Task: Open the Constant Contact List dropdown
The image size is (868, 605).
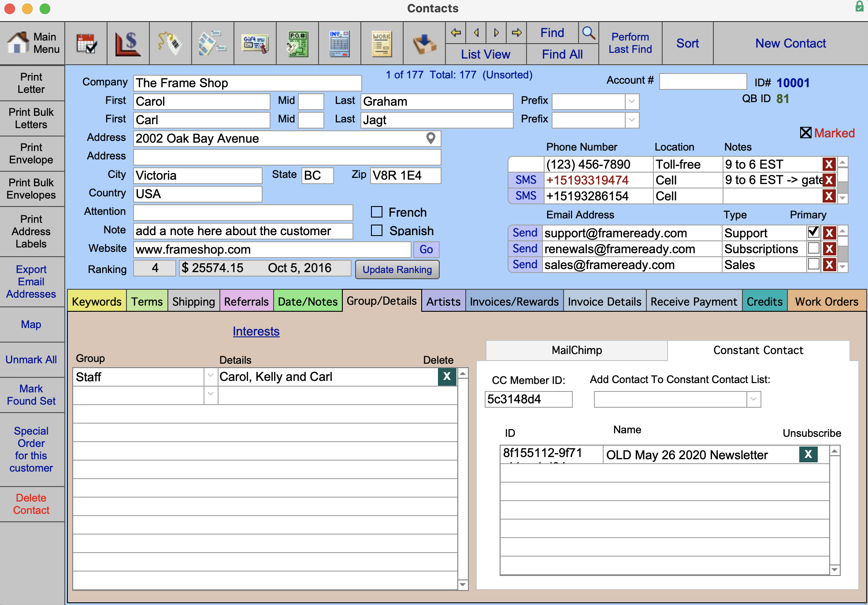Action: [753, 399]
